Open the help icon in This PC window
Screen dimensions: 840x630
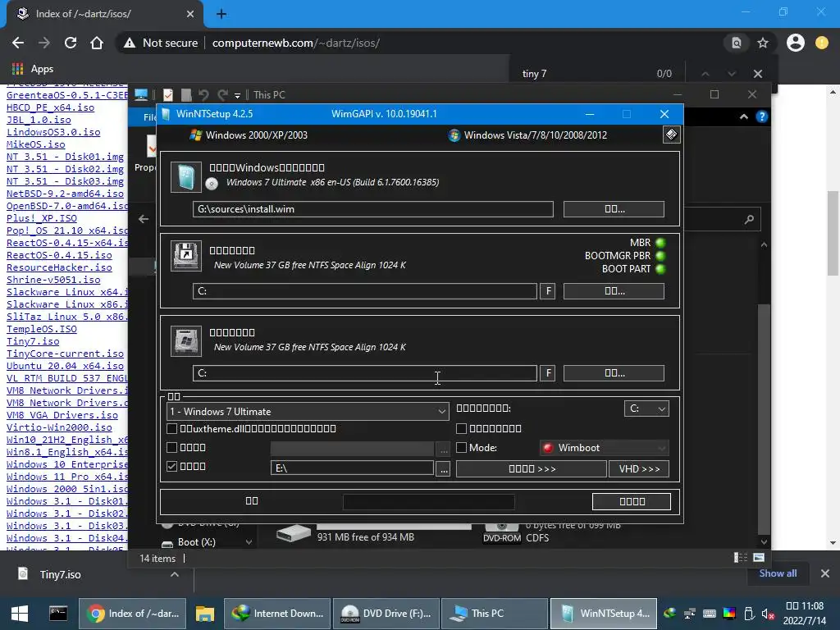761,116
